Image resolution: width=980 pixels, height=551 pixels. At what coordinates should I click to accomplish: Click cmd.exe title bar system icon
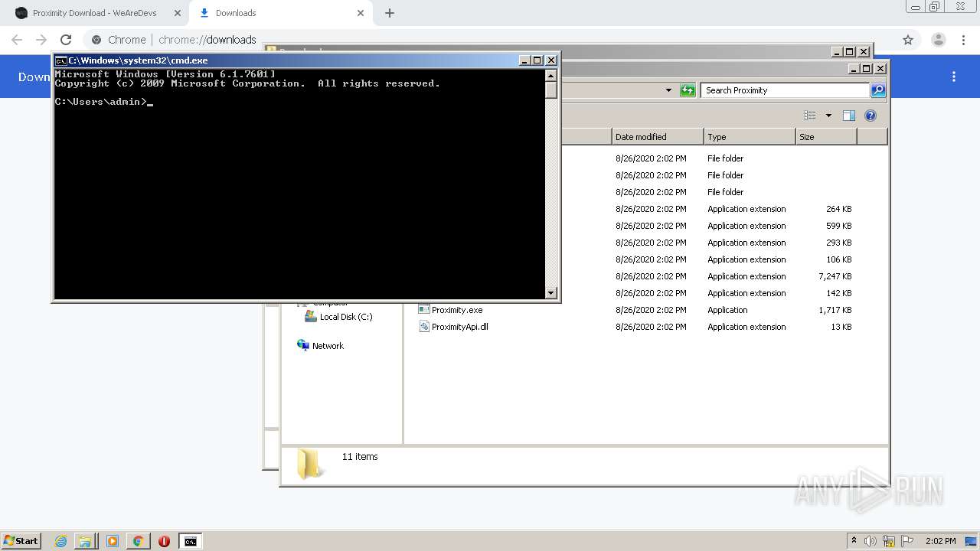(x=60, y=60)
